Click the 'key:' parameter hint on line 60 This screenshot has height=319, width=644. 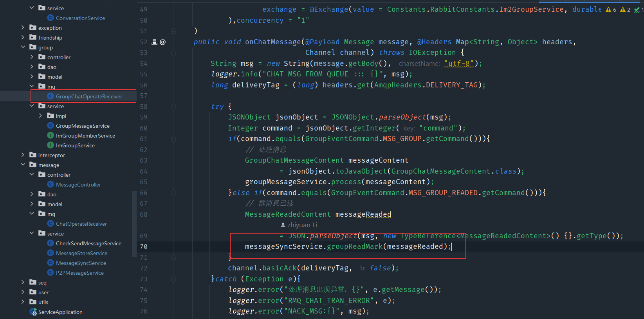point(409,128)
